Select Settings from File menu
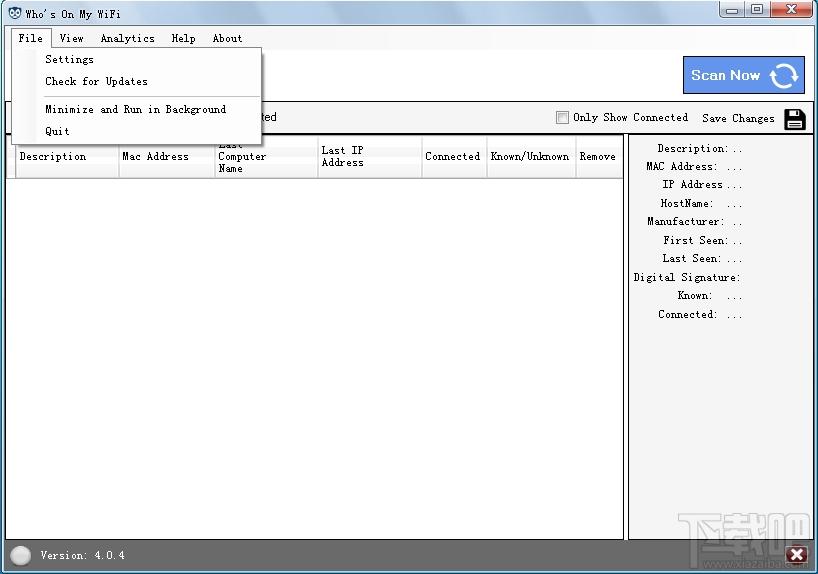Viewport: 818px width, 574px height. coord(137,59)
